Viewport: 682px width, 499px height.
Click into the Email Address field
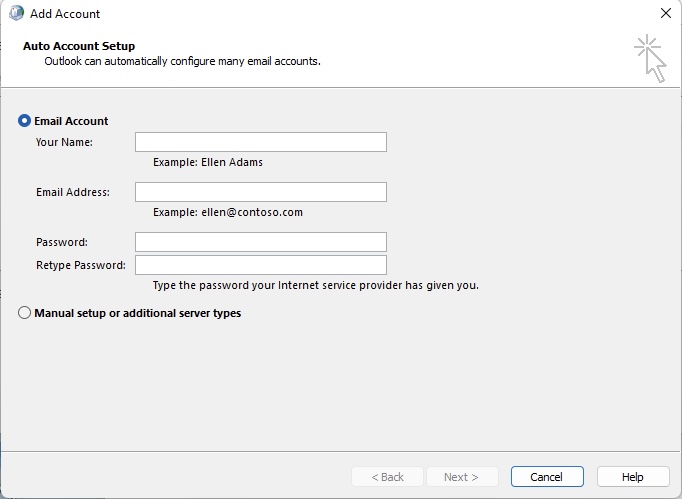pyautogui.click(x=261, y=192)
